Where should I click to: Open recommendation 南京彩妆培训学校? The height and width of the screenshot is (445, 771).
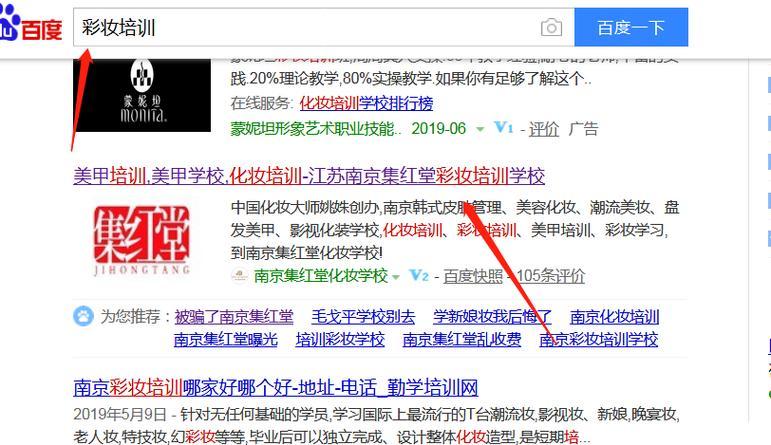point(598,339)
